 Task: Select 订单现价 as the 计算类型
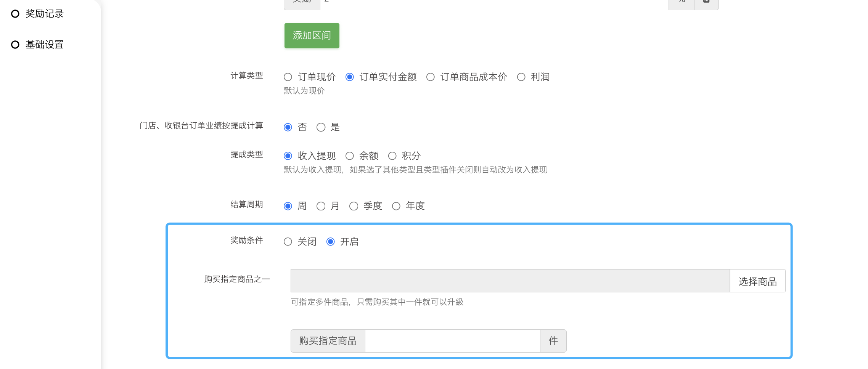(x=288, y=77)
